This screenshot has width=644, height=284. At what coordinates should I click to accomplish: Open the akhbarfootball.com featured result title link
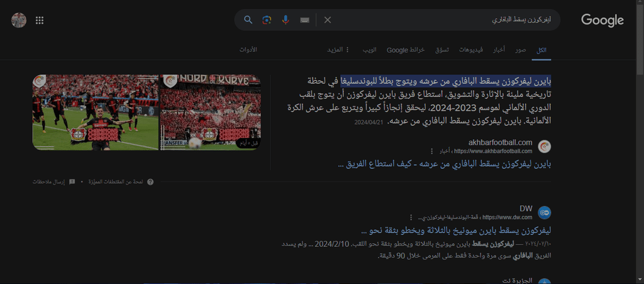click(444, 164)
